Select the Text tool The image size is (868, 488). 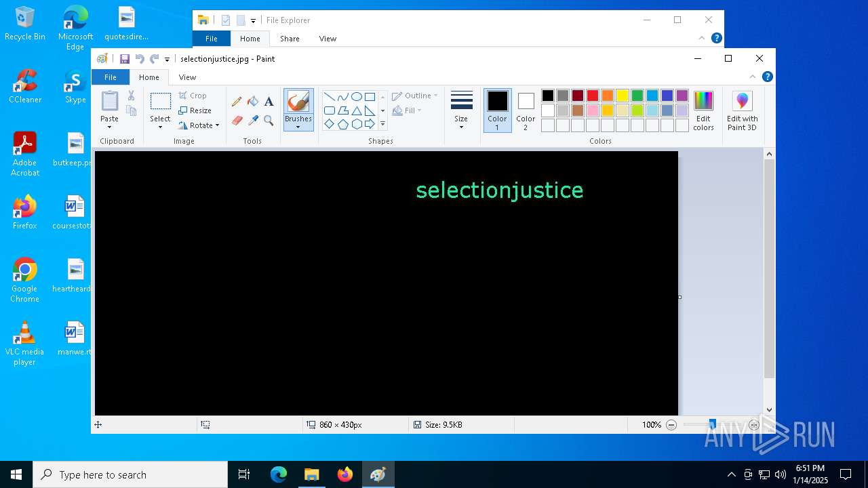point(269,102)
